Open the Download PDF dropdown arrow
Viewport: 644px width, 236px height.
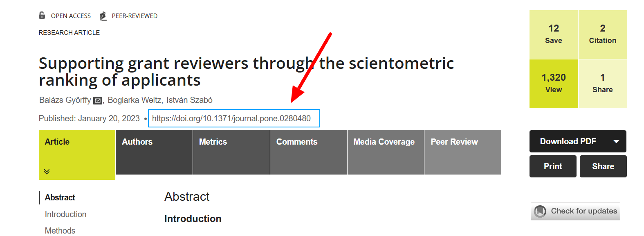tap(616, 141)
